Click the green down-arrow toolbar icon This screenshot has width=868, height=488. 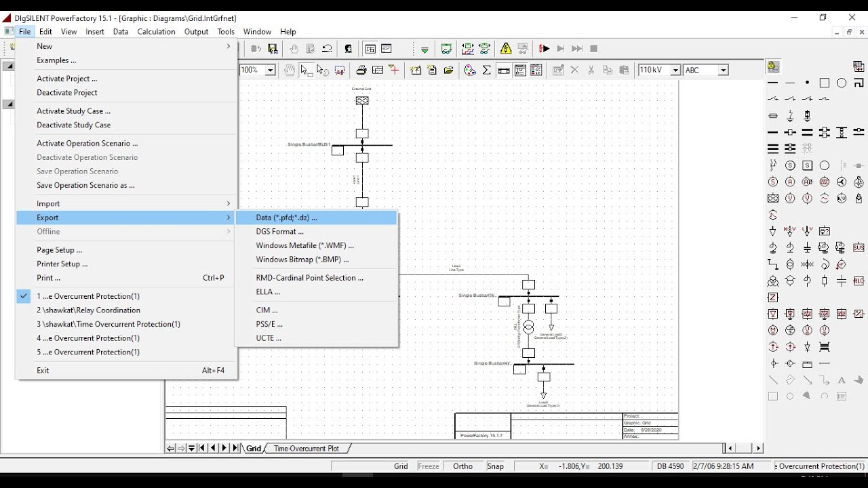(x=425, y=49)
